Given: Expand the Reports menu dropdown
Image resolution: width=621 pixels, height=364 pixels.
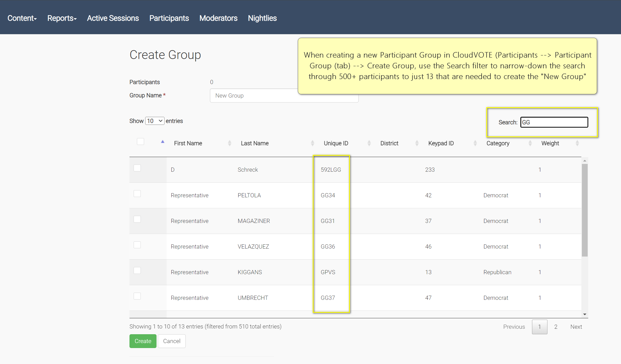Looking at the screenshot, I should pyautogui.click(x=62, y=18).
